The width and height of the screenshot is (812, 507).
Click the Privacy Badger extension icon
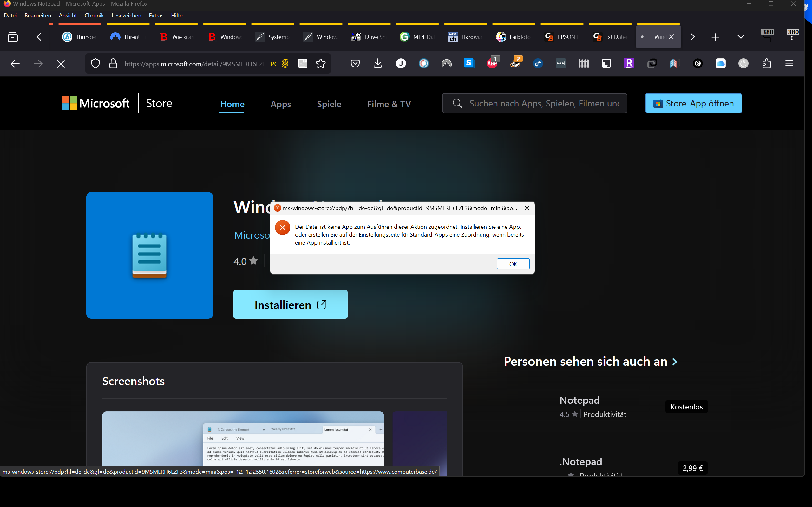coord(515,63)
